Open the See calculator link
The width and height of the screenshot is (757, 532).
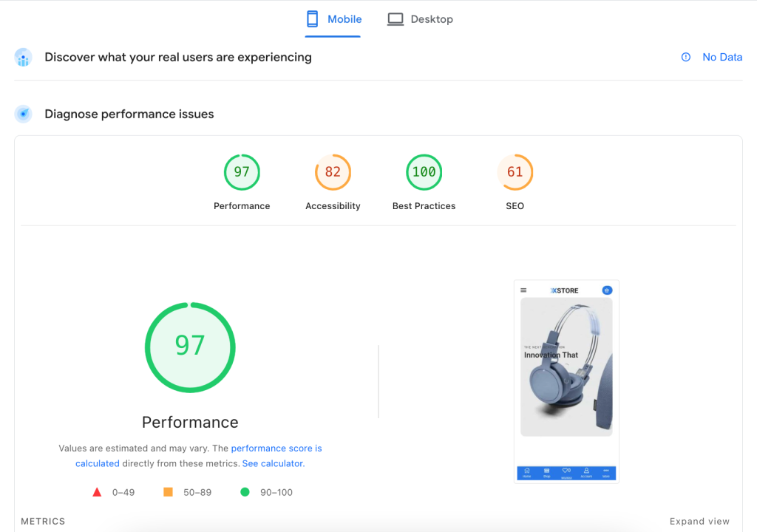[273, 463]
